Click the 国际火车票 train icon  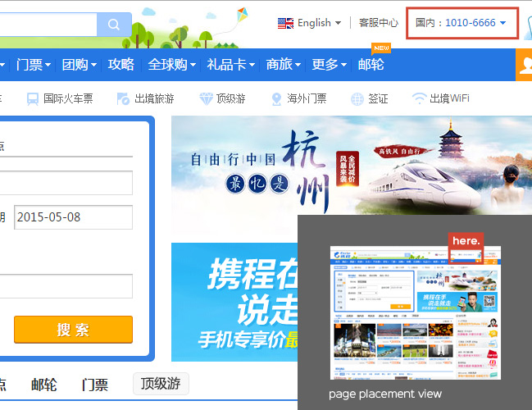[x=33, y=99]
